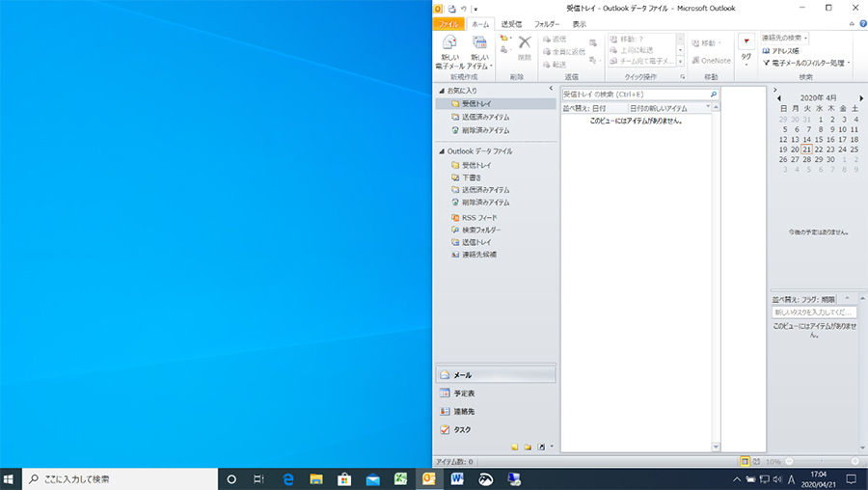The height and width of the screenshot is (490, 868).
Task: Create a new email (新しい電子メール)
Action: pos(449,53)
